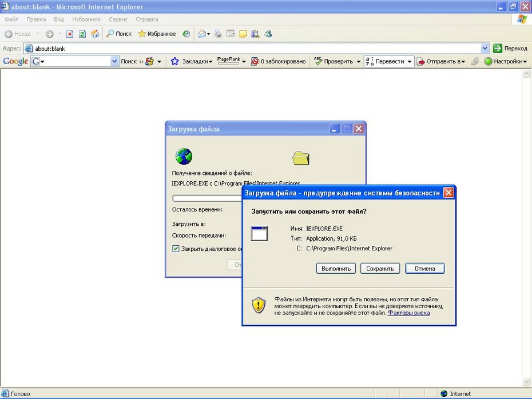Image resolution: width=532 pixels, height=399 pixels.
Task: Open the Сервис menu
Action: 118,19
